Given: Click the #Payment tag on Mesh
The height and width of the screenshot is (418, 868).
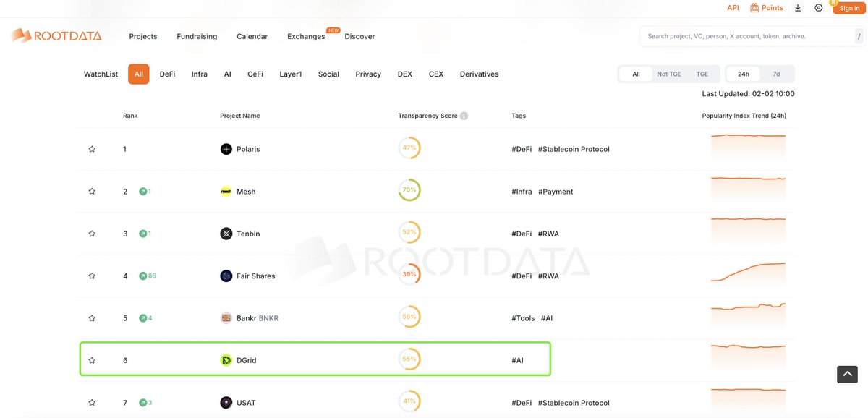Looking at the screenshot, I should [556, 192].
